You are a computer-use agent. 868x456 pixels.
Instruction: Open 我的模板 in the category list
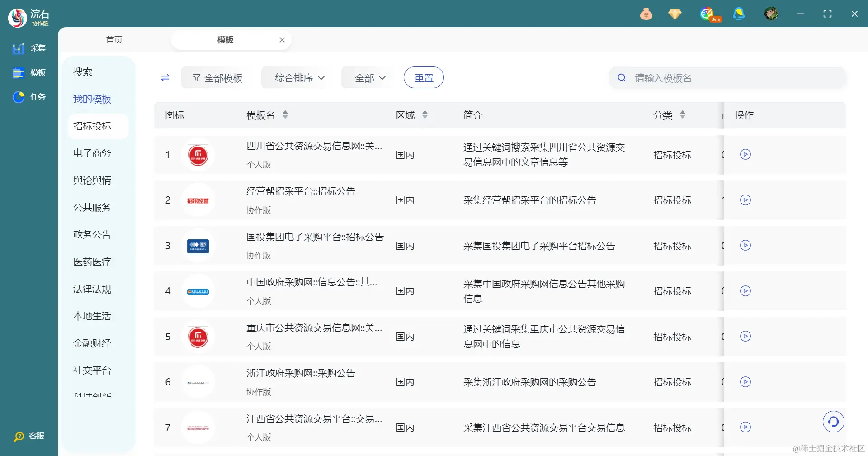[x=92, y=99]
